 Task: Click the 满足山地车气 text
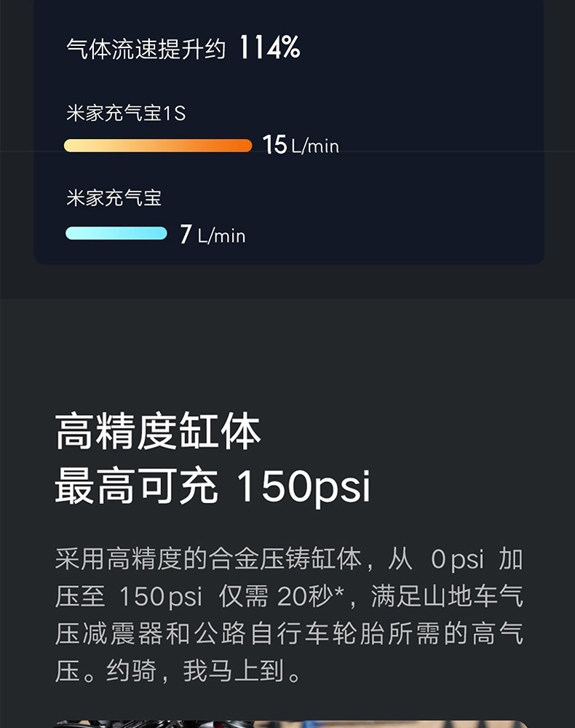click(447, 597)
